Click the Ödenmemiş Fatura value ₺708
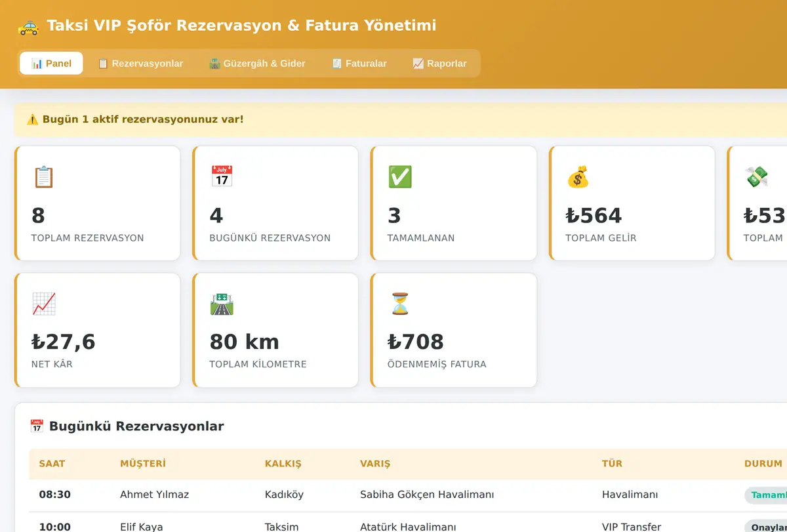 coord(416,342)
